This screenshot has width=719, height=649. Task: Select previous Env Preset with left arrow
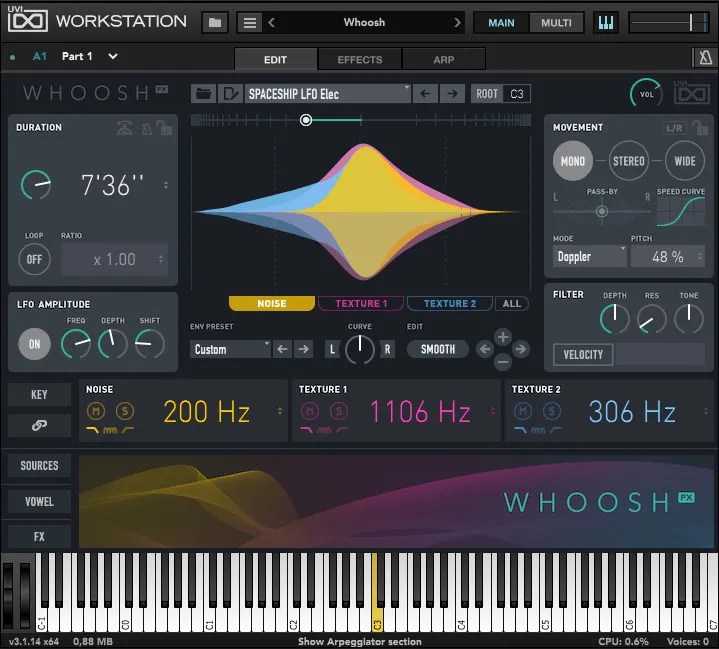click(282, 349)
